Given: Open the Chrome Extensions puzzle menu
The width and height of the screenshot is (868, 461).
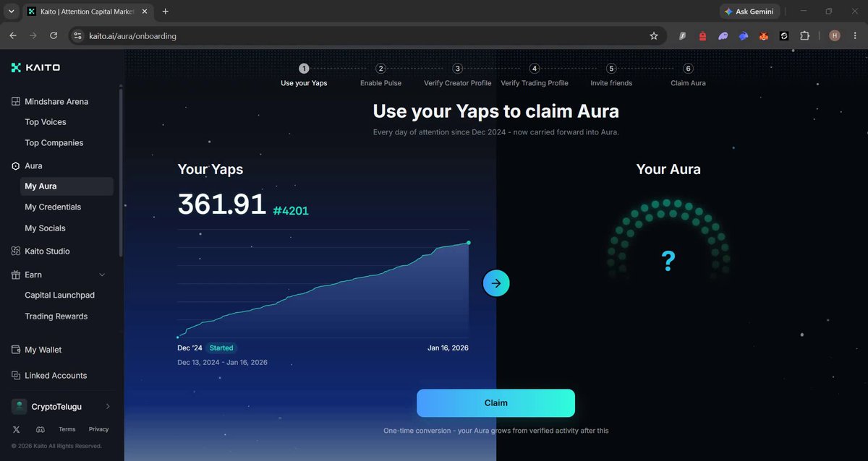Looking at the screenshot, I should click(804, 35).
